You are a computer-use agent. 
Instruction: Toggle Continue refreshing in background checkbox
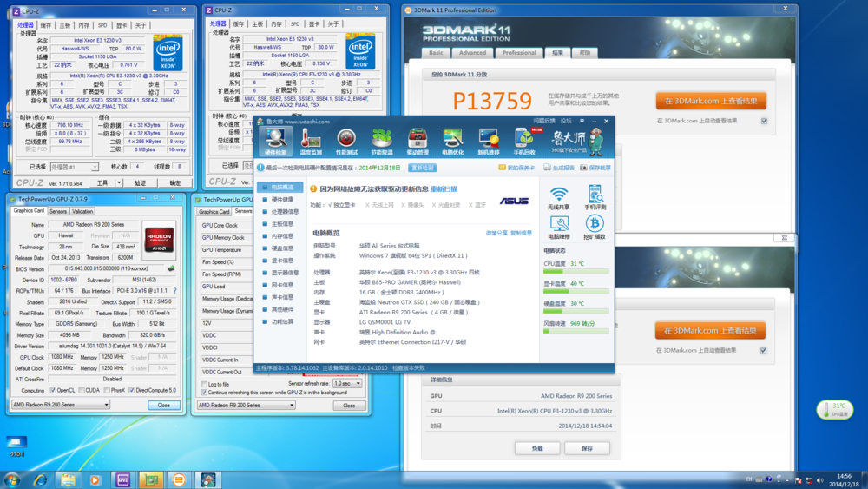[x=204, y=393]
